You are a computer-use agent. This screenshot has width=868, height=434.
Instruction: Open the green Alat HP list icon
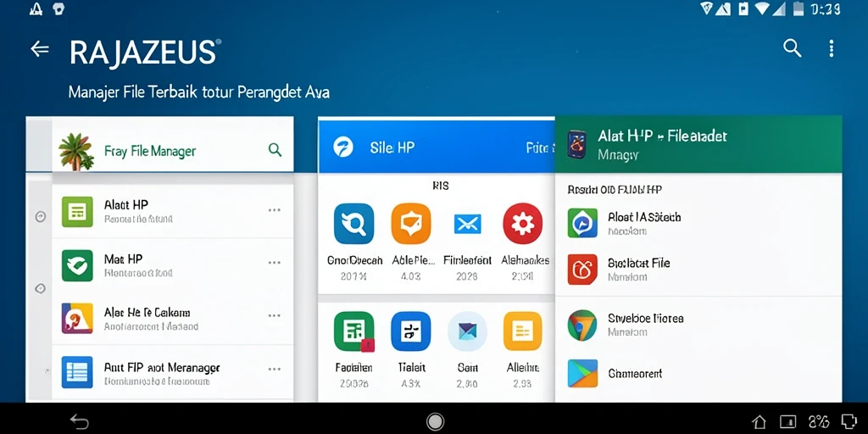pos(77,211)
